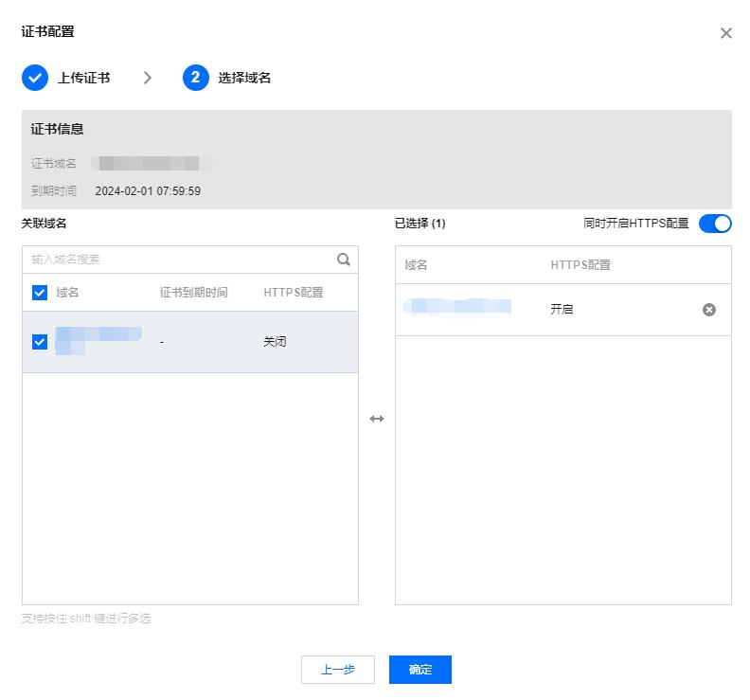Select the 上传证书 step label
750x700 pixels.
83,78
